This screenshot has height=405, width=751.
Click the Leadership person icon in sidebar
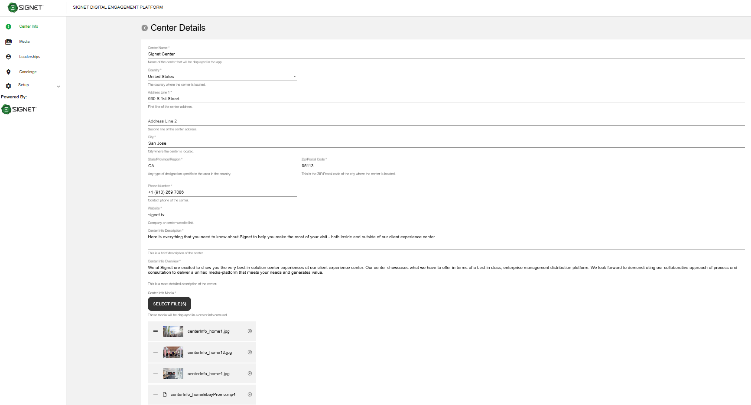[8, 56]
